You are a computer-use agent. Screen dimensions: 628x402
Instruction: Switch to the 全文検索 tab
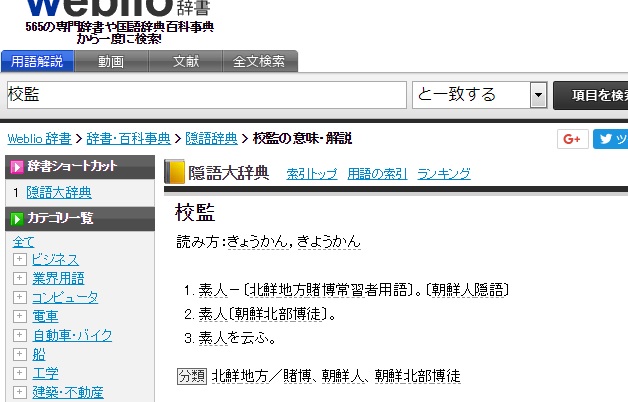(259, 61)
